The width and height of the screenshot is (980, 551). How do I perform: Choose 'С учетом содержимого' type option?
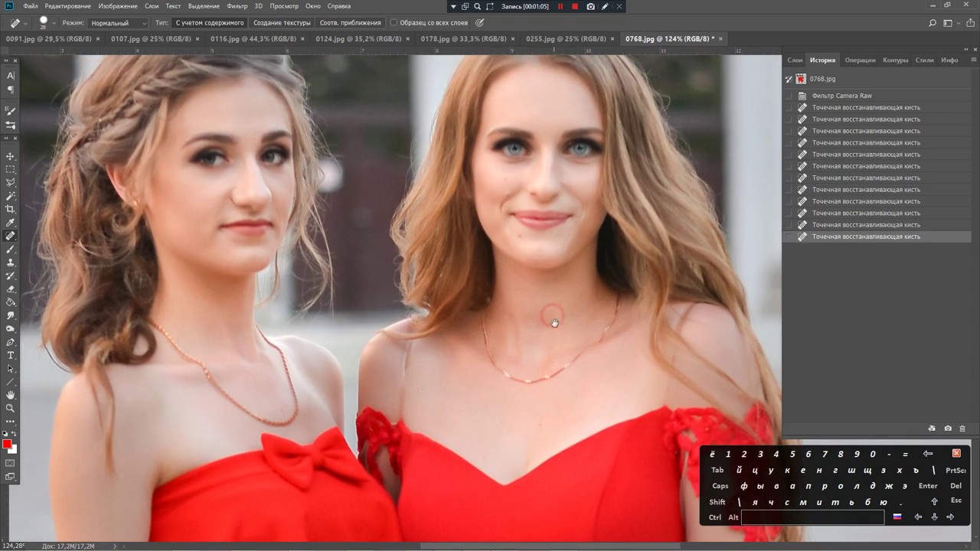click(x=210, y=23)
